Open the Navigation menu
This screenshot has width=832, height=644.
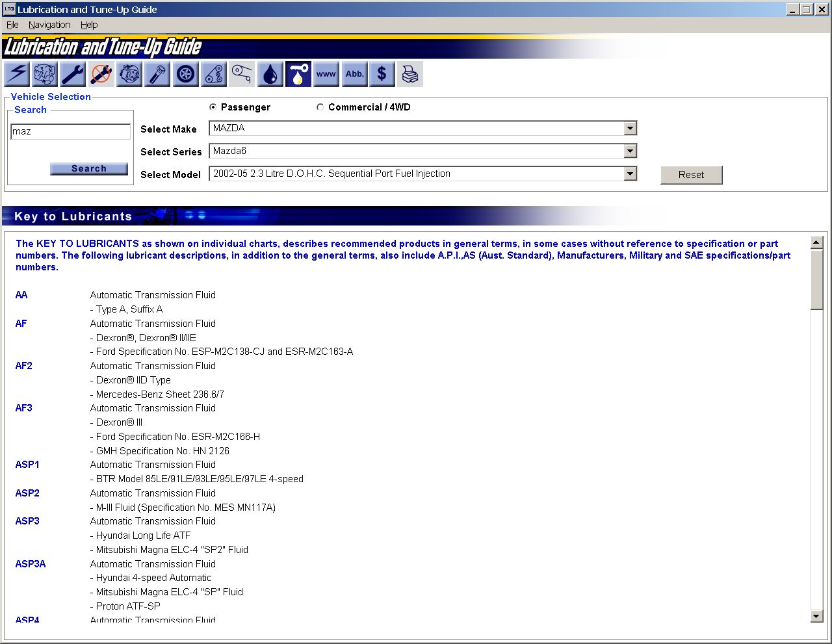pos(49,25)
